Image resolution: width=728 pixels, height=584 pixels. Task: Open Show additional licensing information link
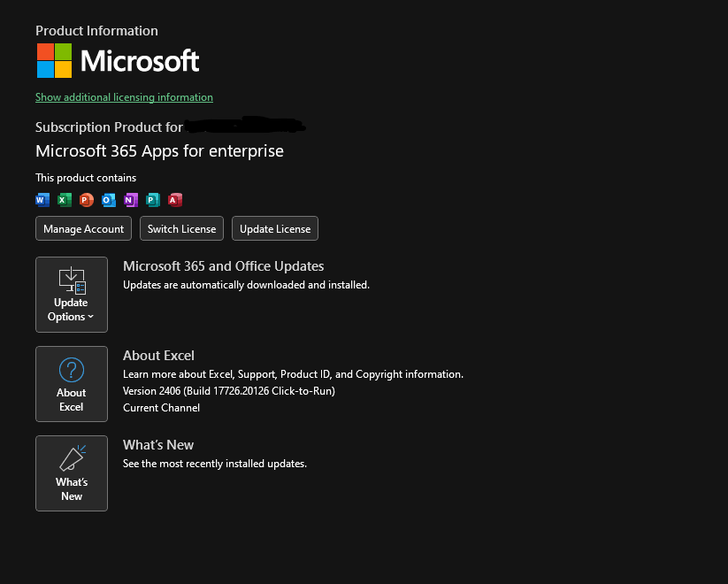click(x=124, y=97)
